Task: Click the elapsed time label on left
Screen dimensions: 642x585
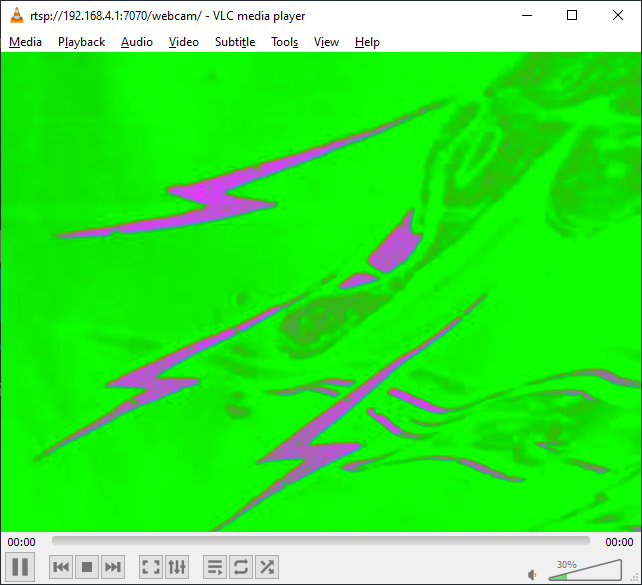Action: point(21,542)
